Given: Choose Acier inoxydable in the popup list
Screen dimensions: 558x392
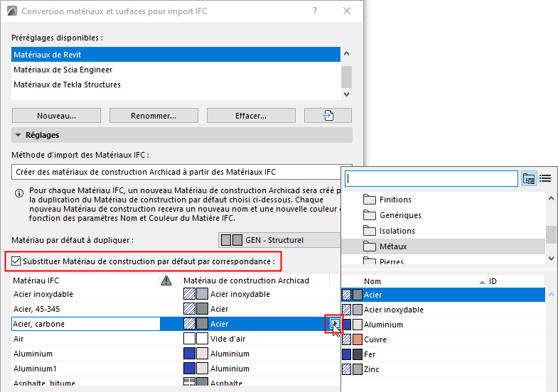Looking at the screenshot, I should pos(444,310).
